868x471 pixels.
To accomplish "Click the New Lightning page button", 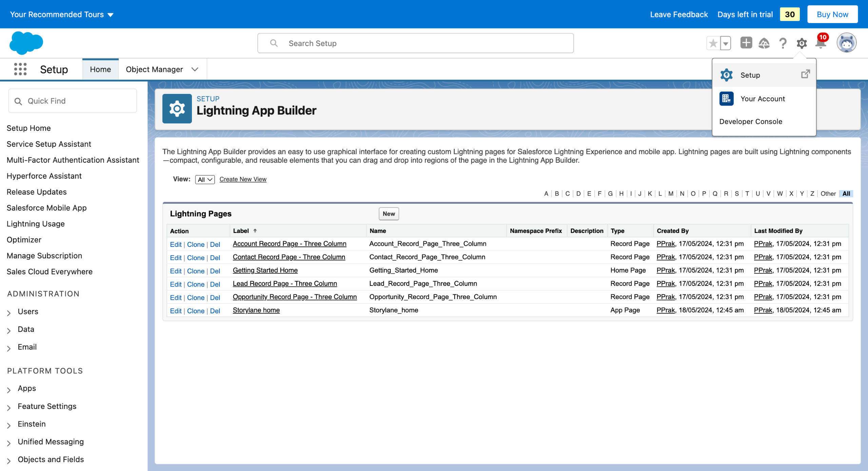I will [389, 214].
